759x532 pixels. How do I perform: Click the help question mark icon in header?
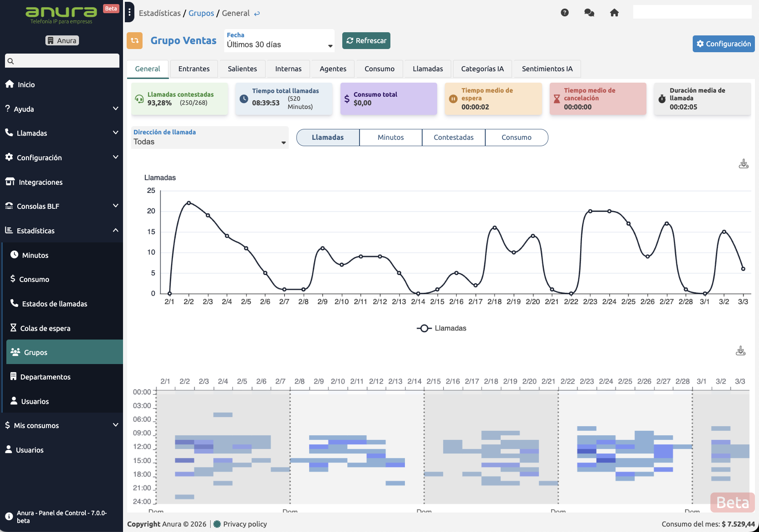click(x=565, y=13)
